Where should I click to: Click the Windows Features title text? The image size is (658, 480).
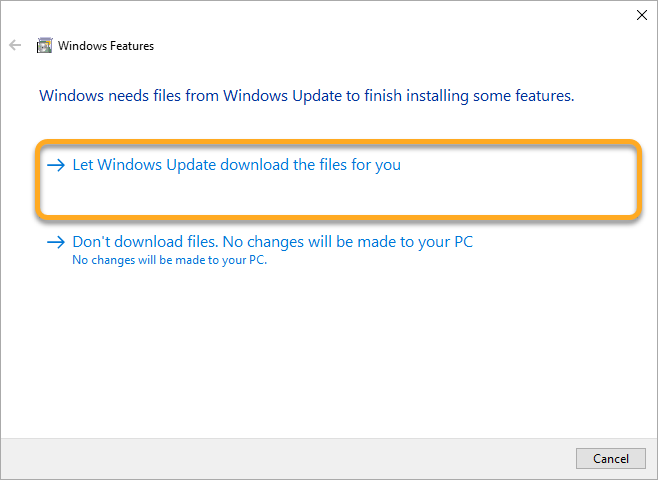106,45
